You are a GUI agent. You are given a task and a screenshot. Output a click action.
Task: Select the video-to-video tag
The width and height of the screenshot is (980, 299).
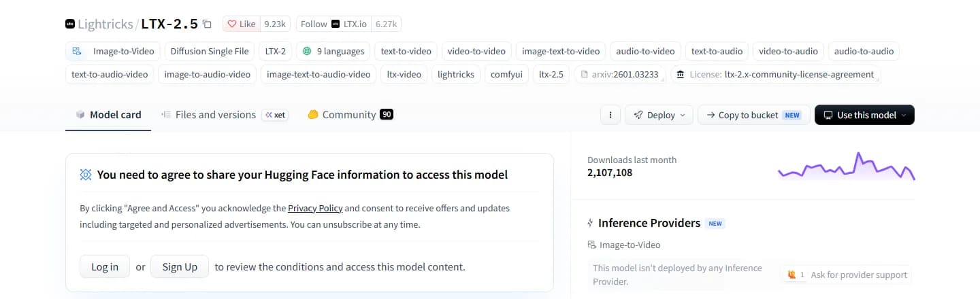(x=476, y=51)
